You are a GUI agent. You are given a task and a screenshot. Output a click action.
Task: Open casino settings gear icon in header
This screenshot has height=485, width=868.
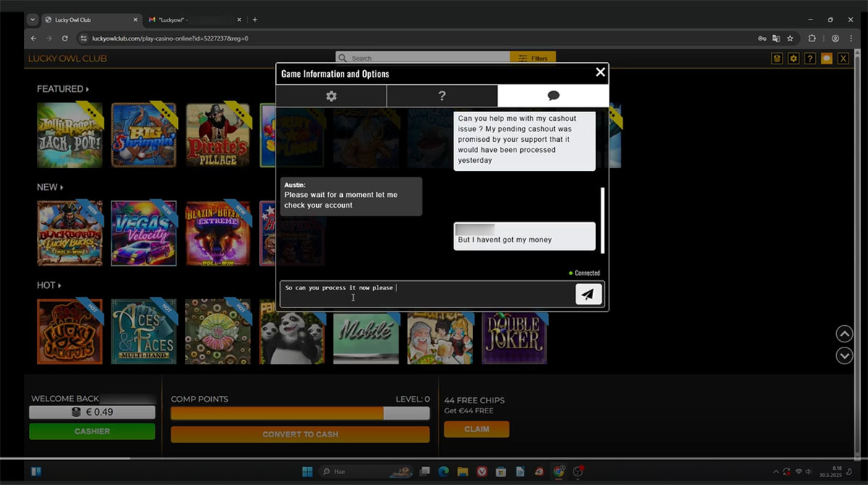793,59
